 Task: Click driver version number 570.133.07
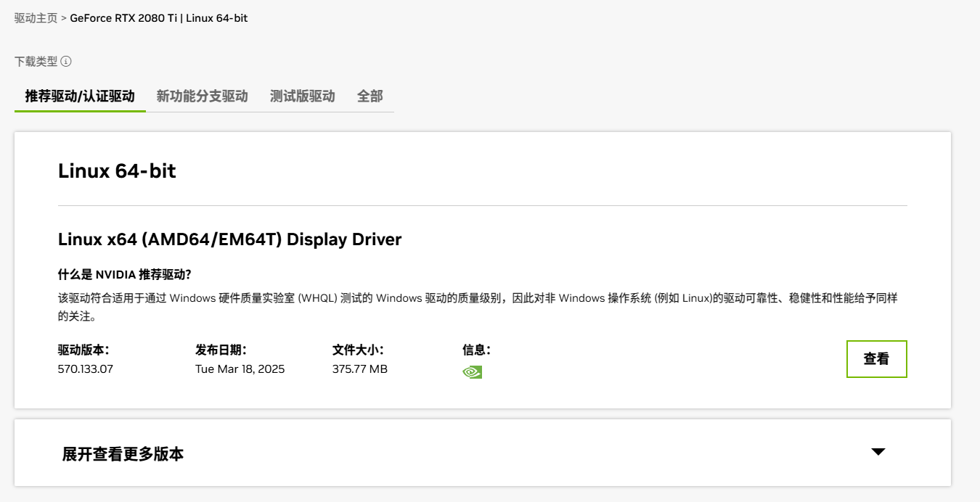click(86, 369)
